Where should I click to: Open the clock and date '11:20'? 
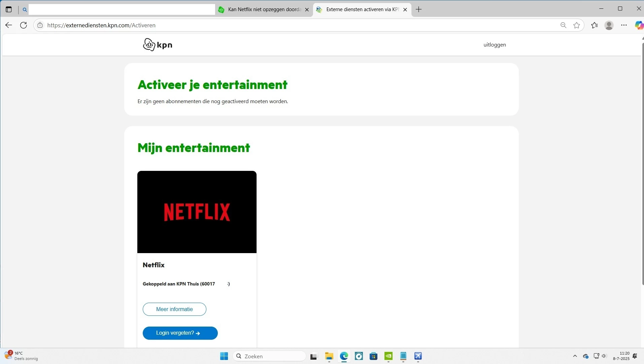[621, 356]
